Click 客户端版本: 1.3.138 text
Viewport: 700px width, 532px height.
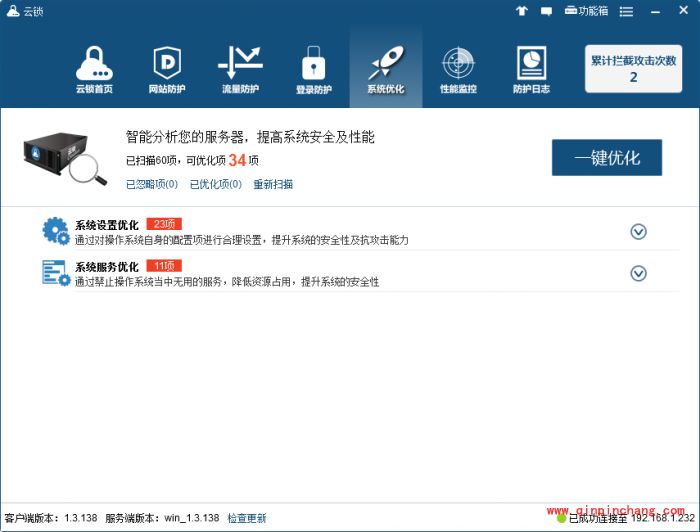(51, 518)
